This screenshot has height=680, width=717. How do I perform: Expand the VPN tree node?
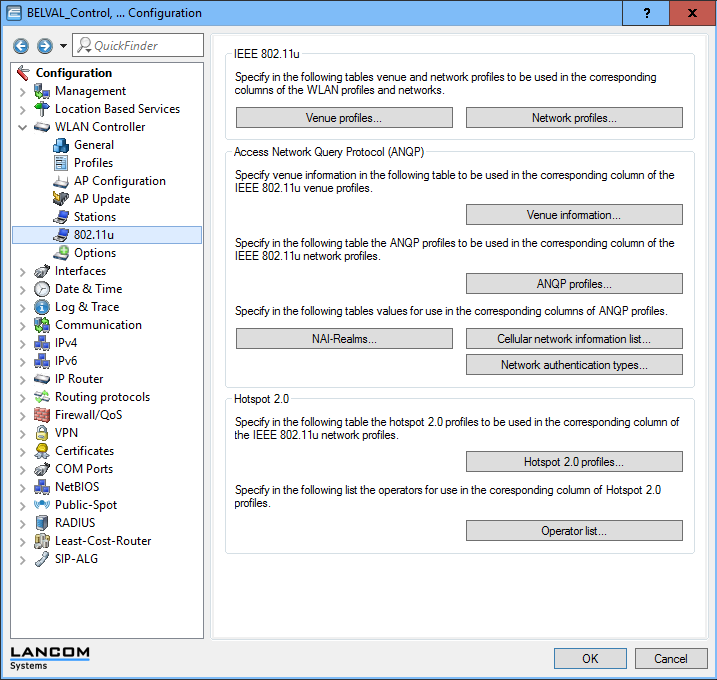tap(22, 434)
